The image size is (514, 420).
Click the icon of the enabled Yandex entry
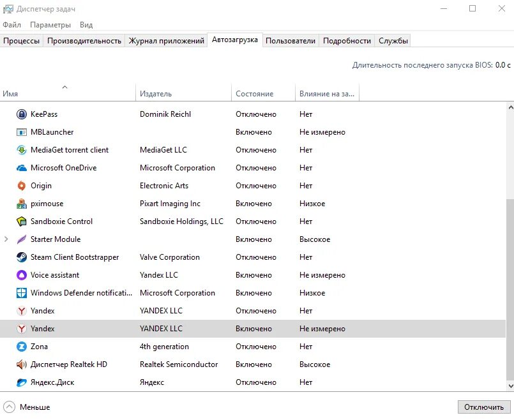22,329
